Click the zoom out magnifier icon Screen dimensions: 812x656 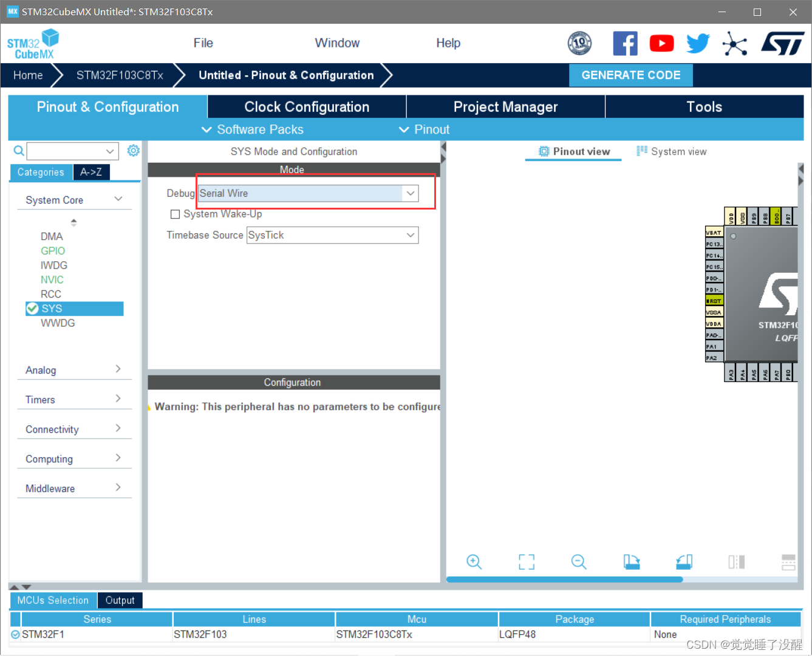[579, 562]
